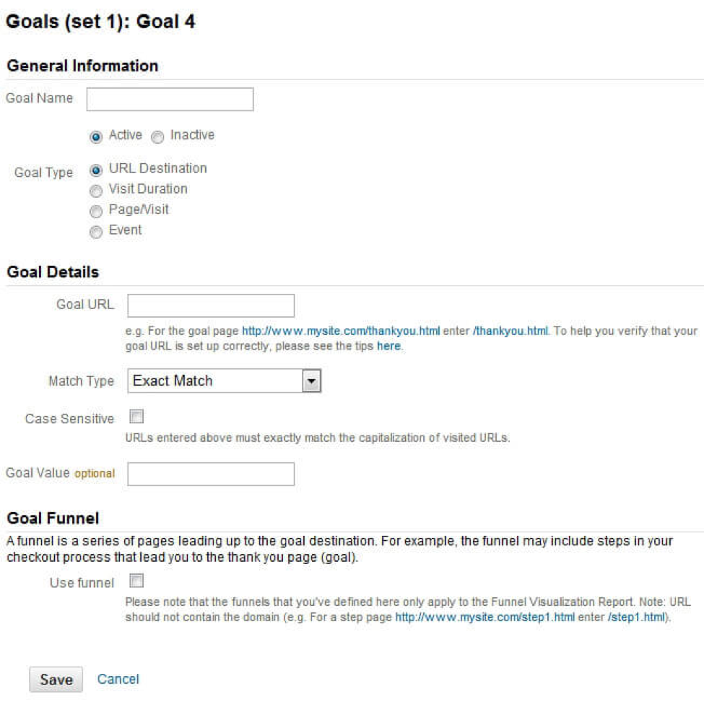Select Event as the goal type
704x728 pixels.
95,231
